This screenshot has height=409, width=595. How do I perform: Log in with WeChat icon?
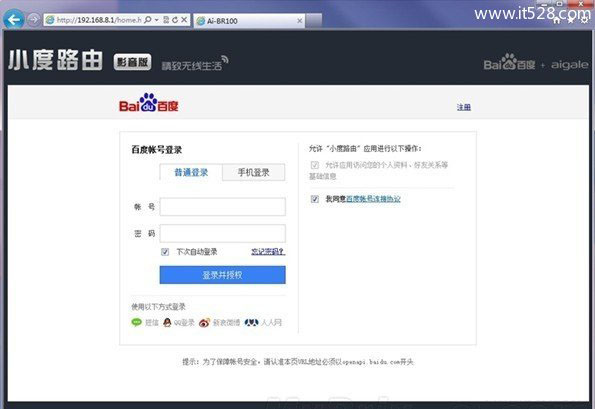pos(137,322)
